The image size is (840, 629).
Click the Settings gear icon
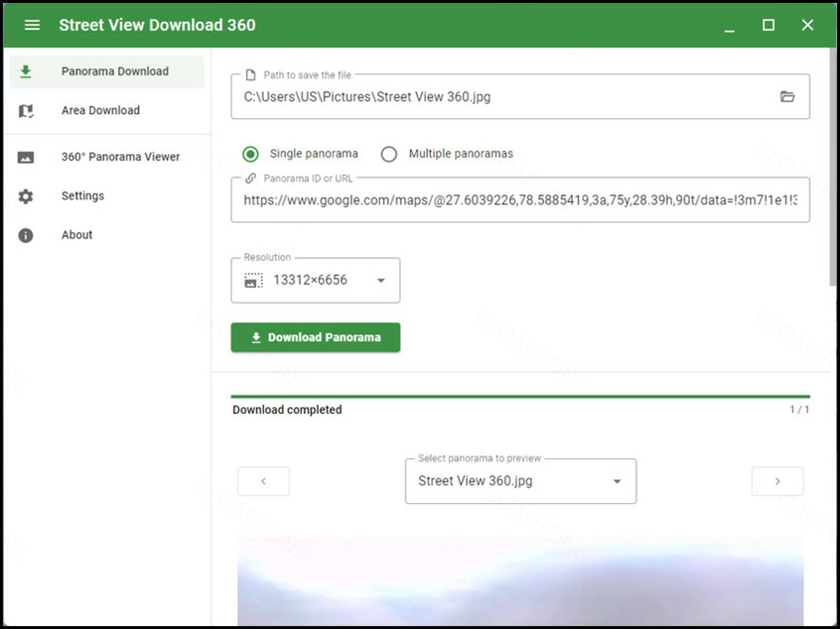click(25, 196)
